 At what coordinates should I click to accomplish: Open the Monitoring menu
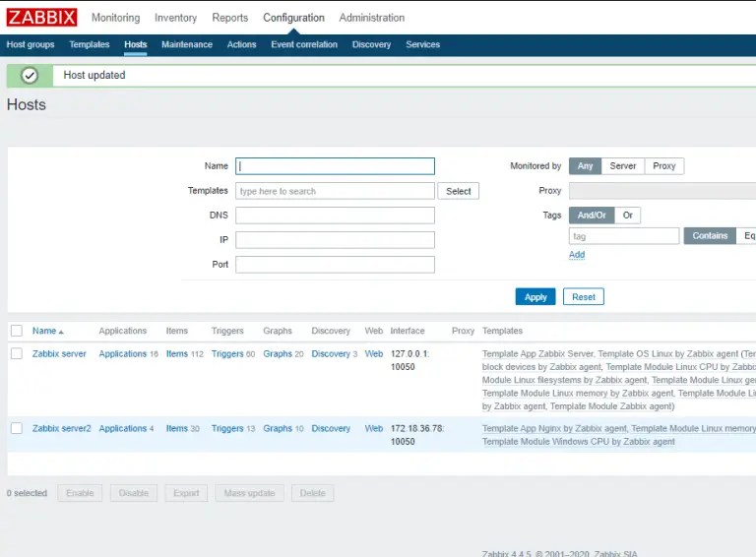click(116, 18)
